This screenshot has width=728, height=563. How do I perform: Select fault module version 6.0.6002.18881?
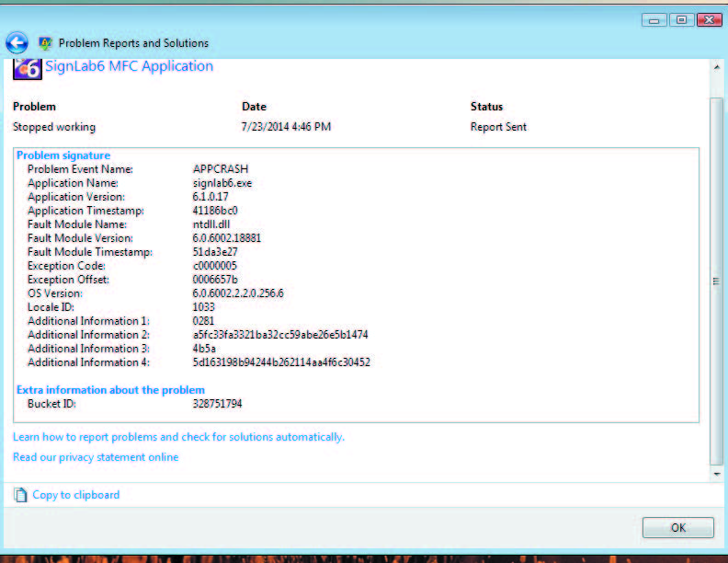[x=226, y=238]
